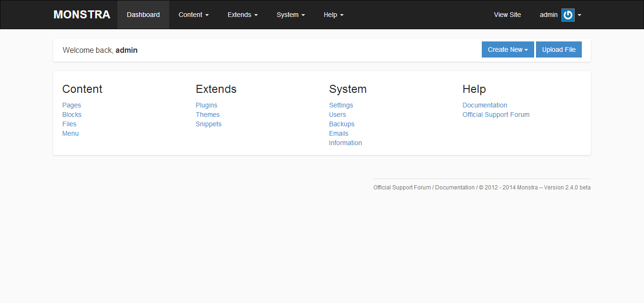Open the Create New dropdown button
Image resolution: width=644 pixels, height=303 pixels.
click(x=507, y=49)
